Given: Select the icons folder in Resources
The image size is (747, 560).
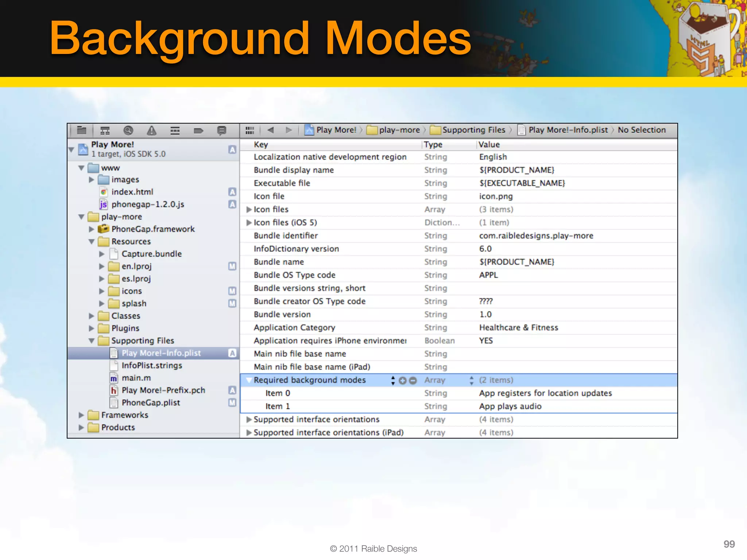Looking at the screenshot, I should pyautogui.click(x=132, y=291).
